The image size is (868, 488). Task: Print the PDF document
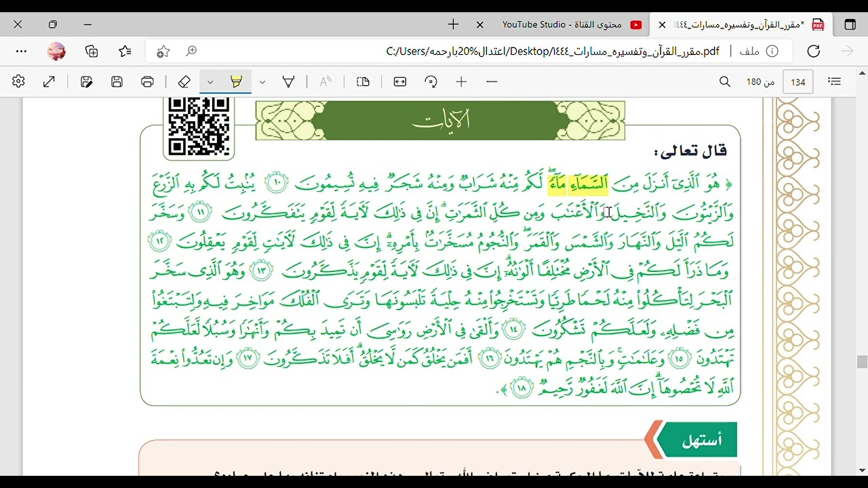click(148, 81)
